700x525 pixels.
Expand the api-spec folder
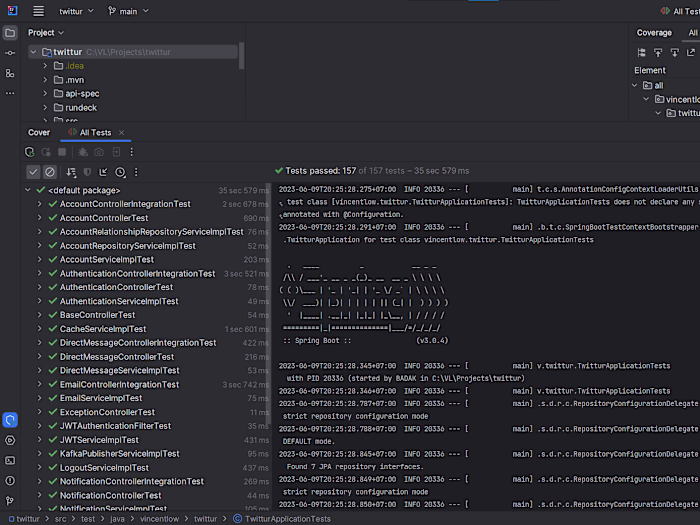(x=45, y=94)
